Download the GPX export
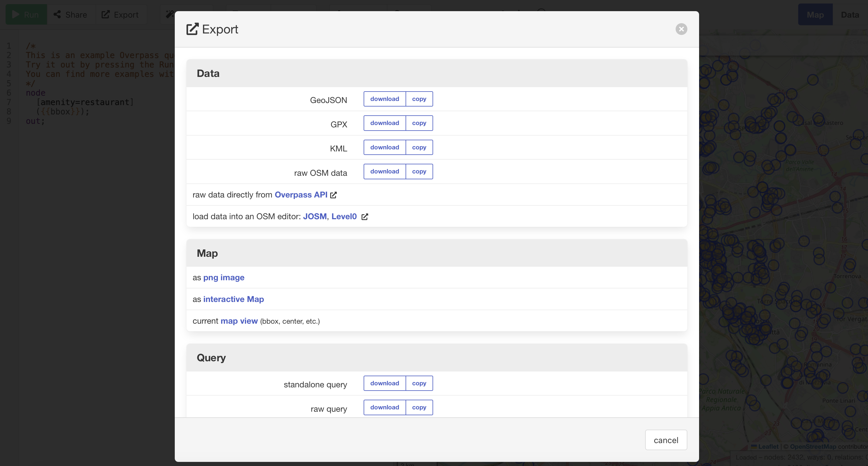The width and height of the screenshot is (868, 466). (x=384, y=123)
